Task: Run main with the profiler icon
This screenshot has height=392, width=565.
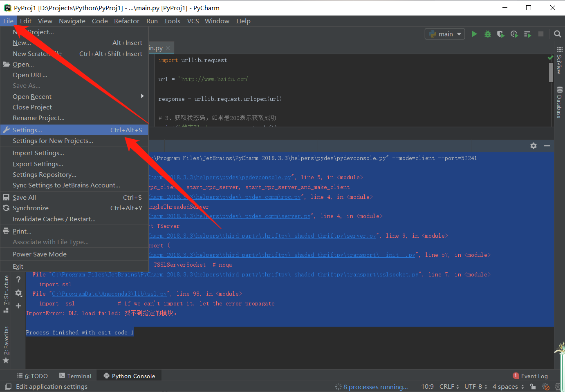Action: click(514, 34)
